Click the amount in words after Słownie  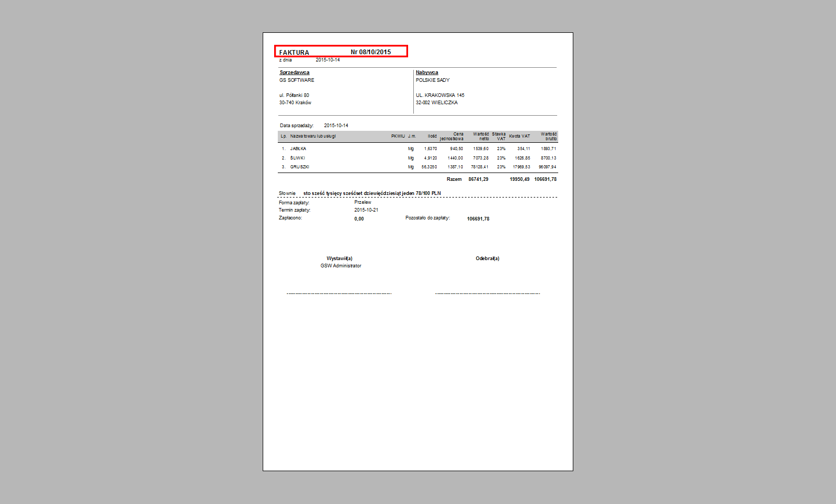372,193
